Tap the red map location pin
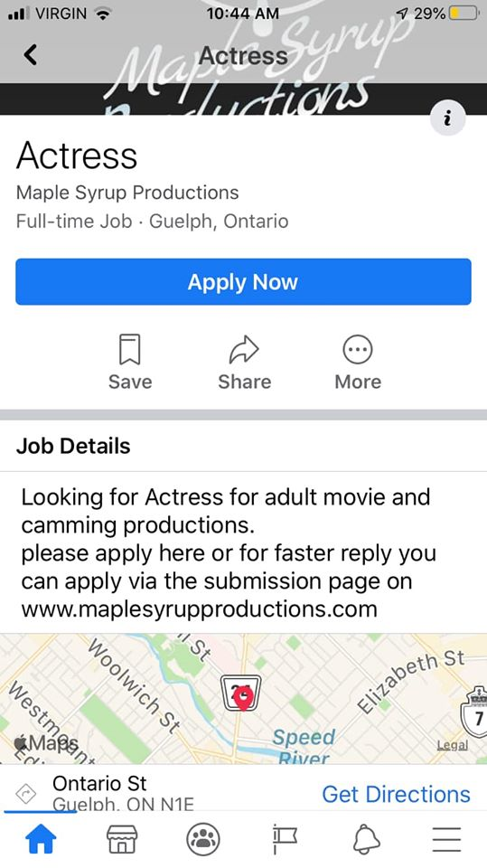This screenshot has width=487, height=868. click(243, 699)
